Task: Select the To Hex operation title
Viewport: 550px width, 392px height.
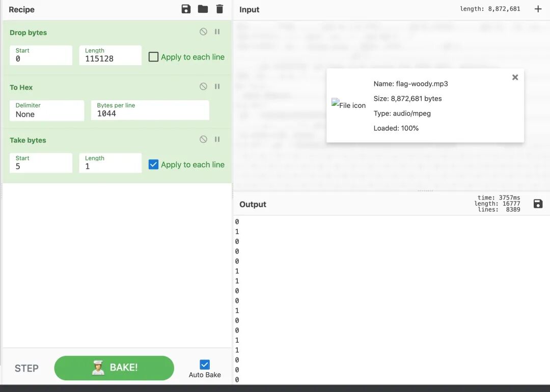Action: click(x=21, y=87)
